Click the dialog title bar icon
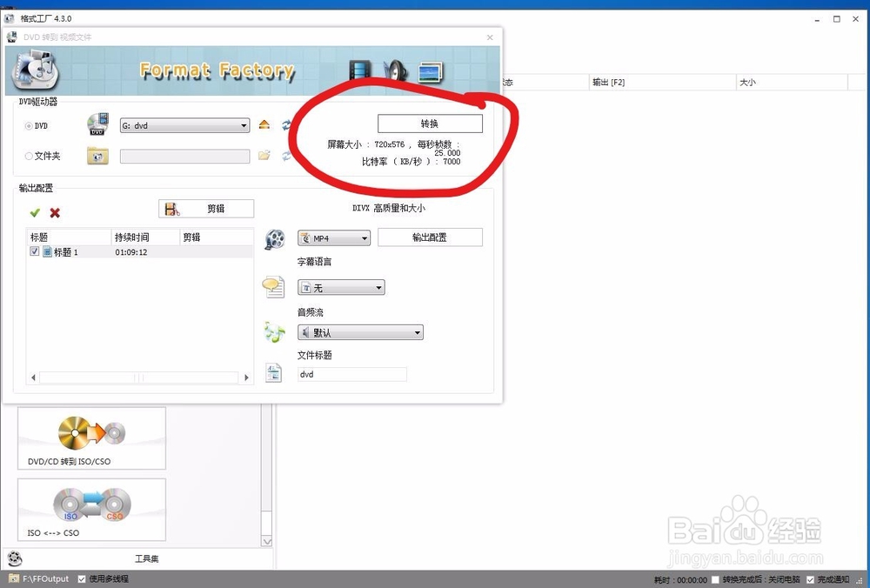Screen dimensions: 870x588 (11, 37)
